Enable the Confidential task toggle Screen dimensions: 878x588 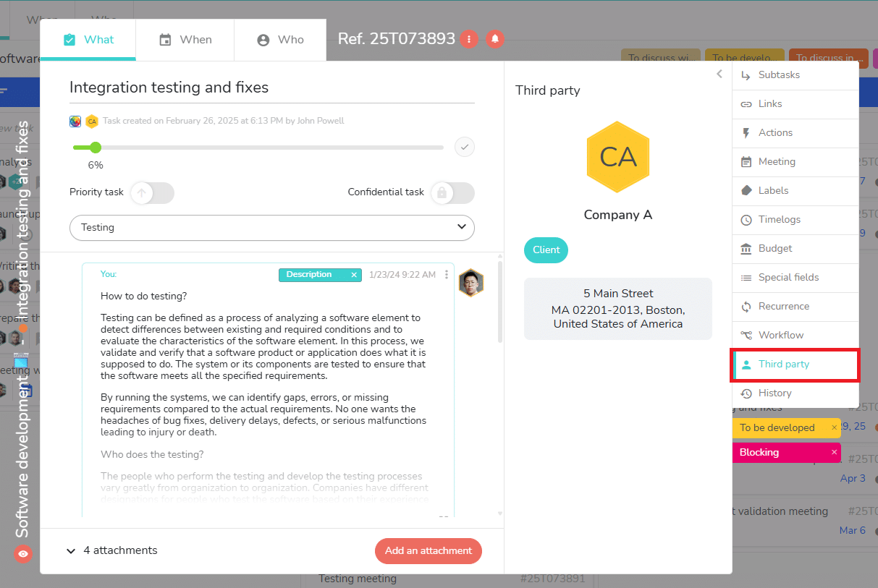coord(452,192)
